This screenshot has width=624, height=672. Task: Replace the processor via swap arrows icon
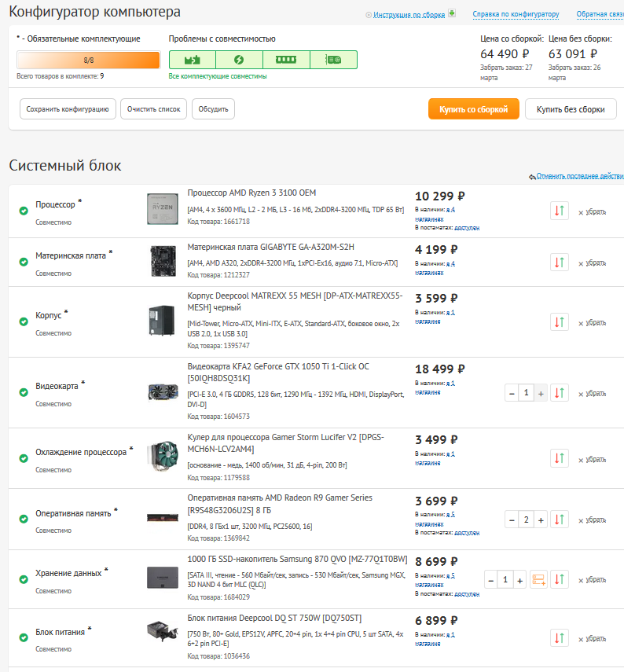[x=560, y=211]
